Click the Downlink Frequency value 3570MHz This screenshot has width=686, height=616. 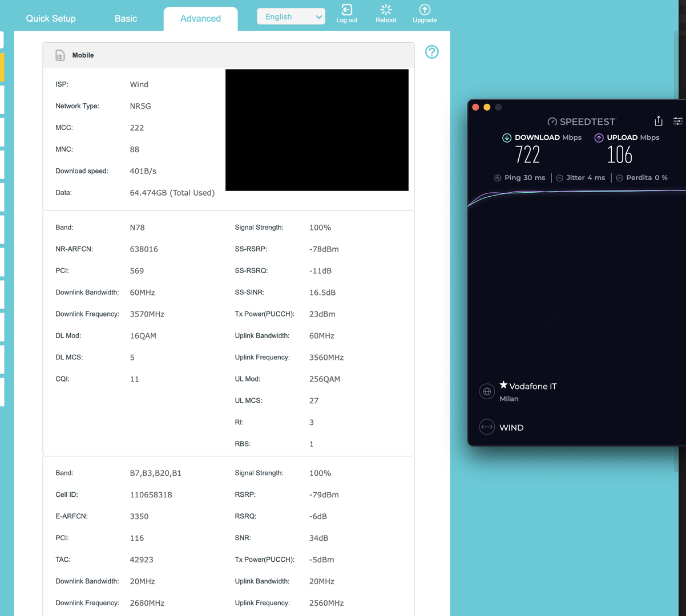[x=147, y=314]
